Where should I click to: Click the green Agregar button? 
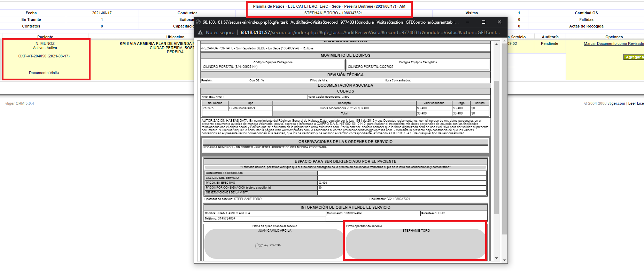[633, 57]
